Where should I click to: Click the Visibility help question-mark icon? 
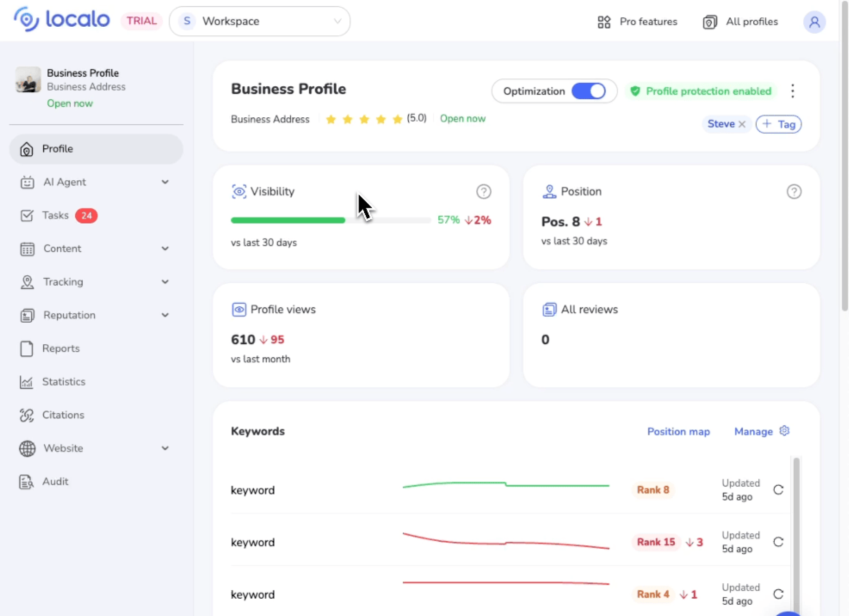(x=483, y=192)
